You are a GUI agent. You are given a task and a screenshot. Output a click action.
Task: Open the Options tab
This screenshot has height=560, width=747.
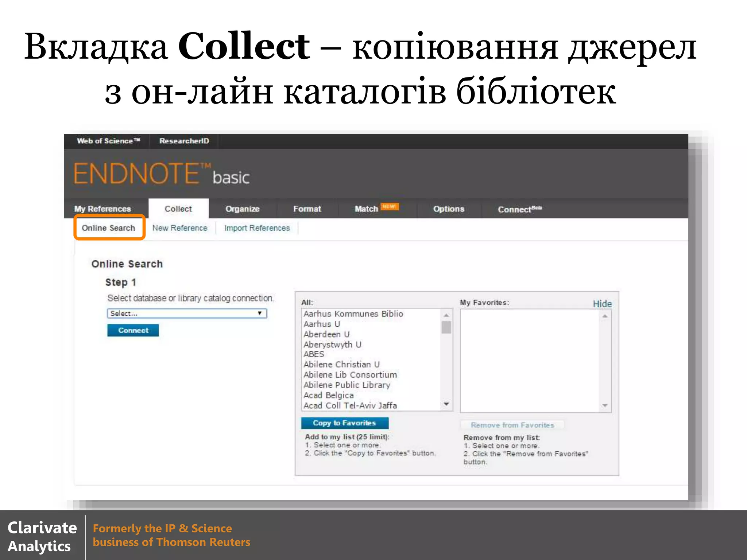tap(449, 209)
